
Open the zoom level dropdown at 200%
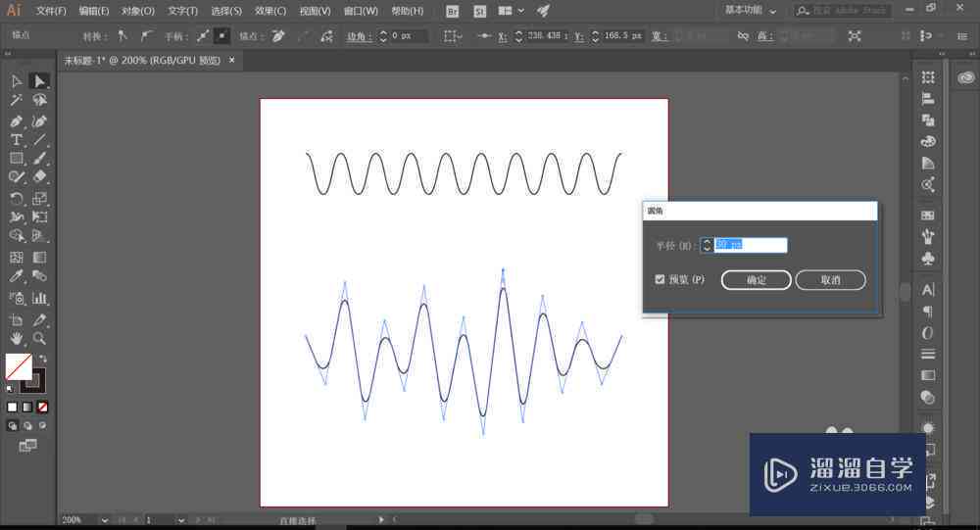click(x=105, y=520)
